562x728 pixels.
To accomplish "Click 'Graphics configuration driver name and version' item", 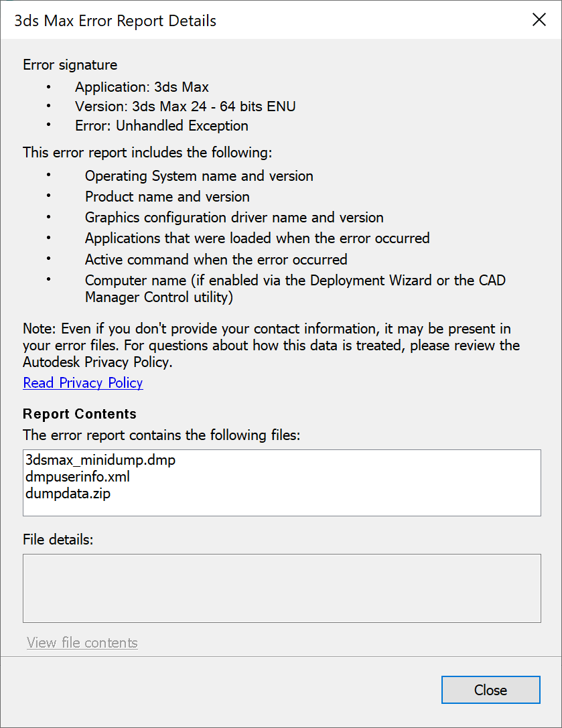I will pyautogui.click(x=234, y=218).
